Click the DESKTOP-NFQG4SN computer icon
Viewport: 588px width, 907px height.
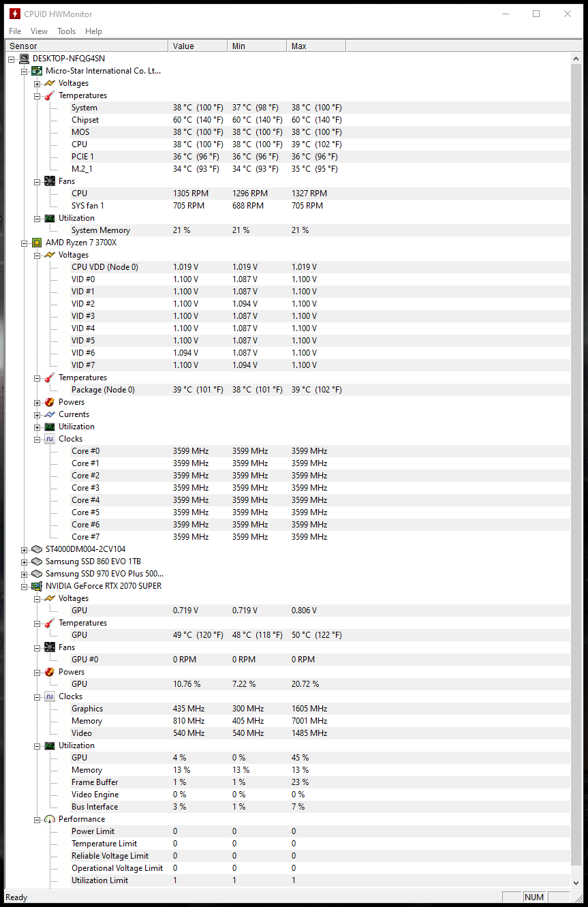[25, 59]
